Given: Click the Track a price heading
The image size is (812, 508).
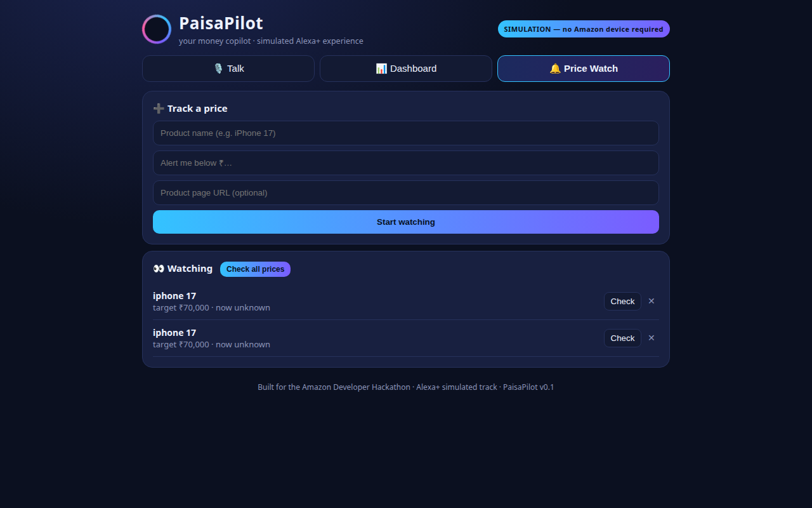Looking at the screenshot, I should point(190,109).
